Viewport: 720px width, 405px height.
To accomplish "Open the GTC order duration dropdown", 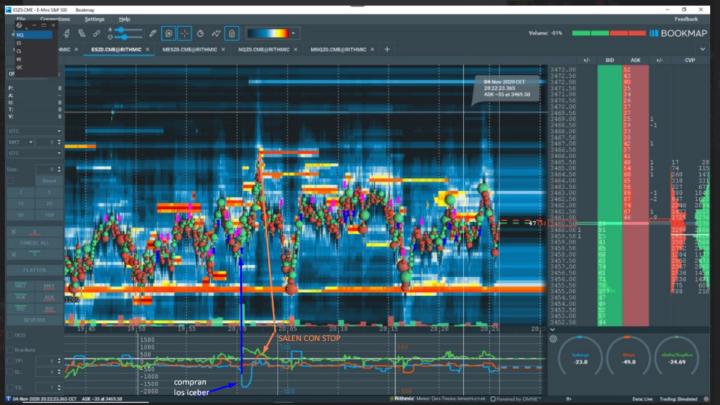I will pos(32,131).
